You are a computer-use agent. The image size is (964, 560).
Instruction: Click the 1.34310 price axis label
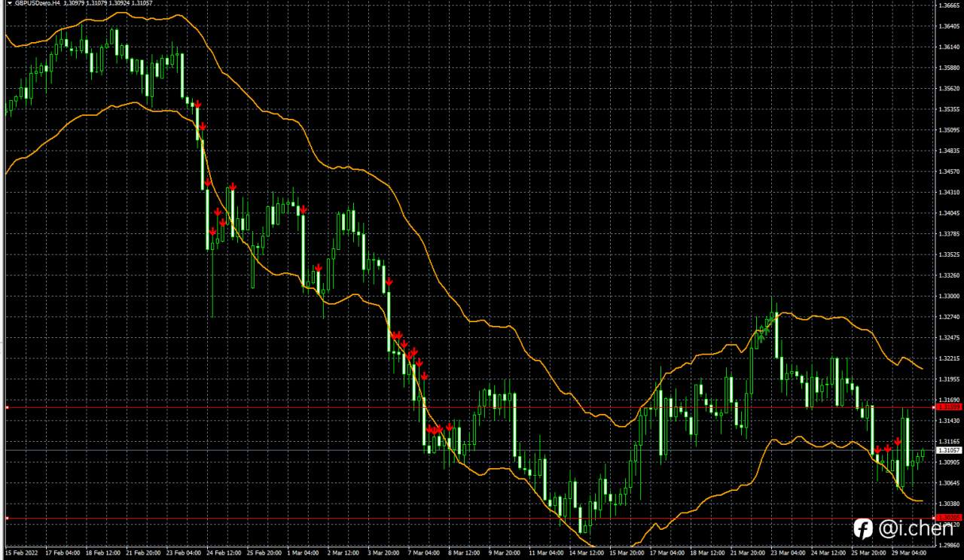949,193
